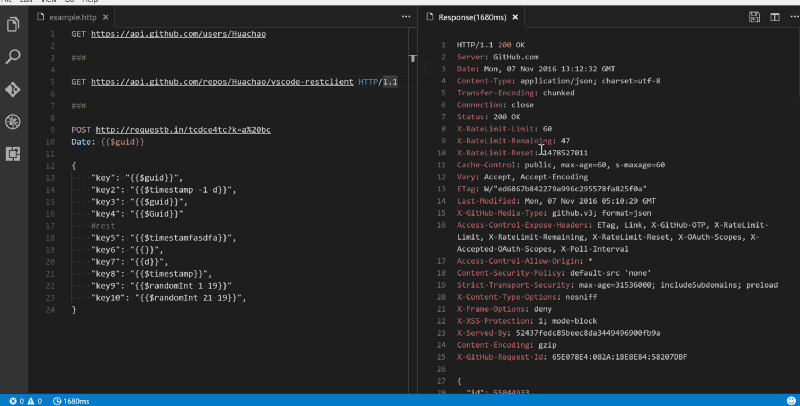Save the response with save icon
This screenshot has height=406, width=800.
pos(754,17)
